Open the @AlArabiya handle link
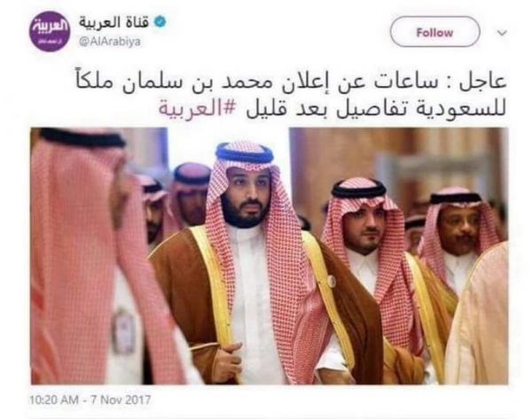The height and width of the screenshot is (419, 532). coord(110,42)
